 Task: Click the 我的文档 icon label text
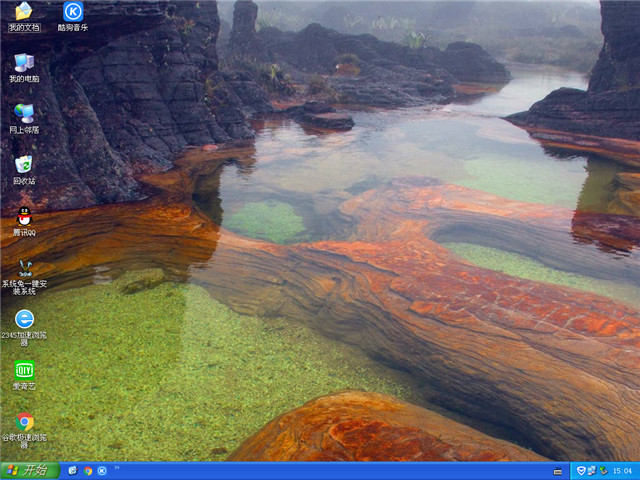click(x=24, y=27)
